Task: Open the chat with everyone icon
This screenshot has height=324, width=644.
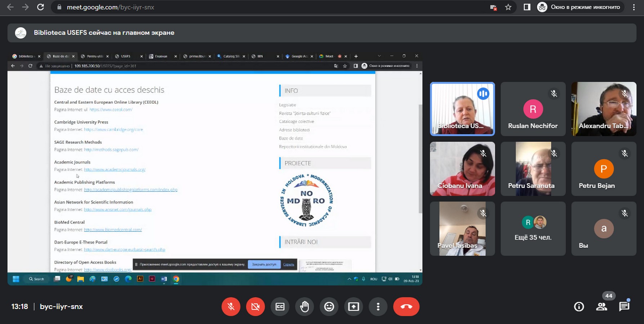Action: coord(624,307)
